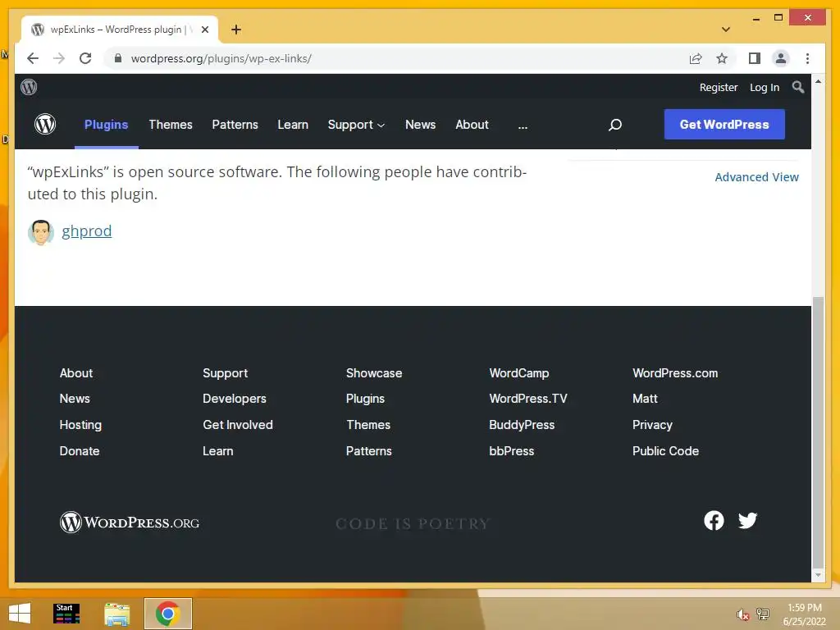This screenshot has width=840, height=630.
Task: Open File Explorer on the taskbar
Action: point(116,614)
